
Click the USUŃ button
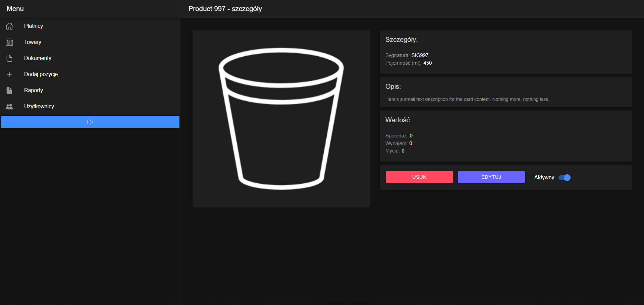coord(419,177)
